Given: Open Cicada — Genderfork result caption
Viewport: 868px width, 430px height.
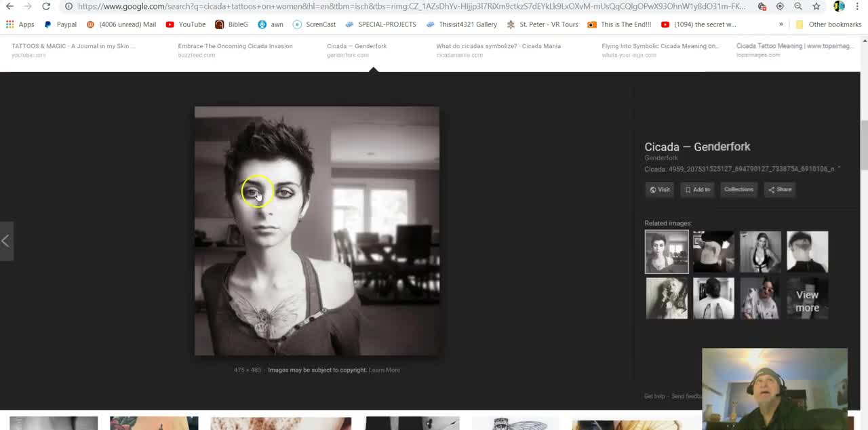Looking at the screenshot, I should (357, 46).
